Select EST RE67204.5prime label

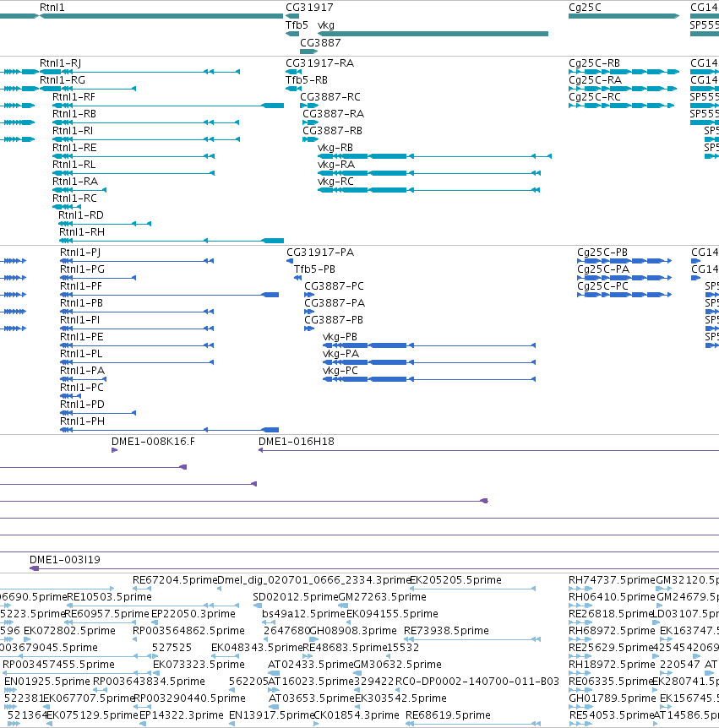175,580
